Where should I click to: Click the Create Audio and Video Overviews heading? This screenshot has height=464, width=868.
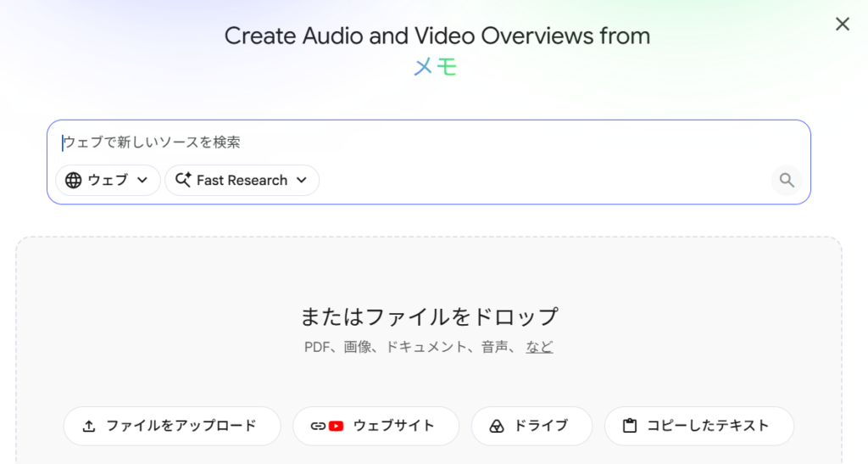click(x=437, y=36)
